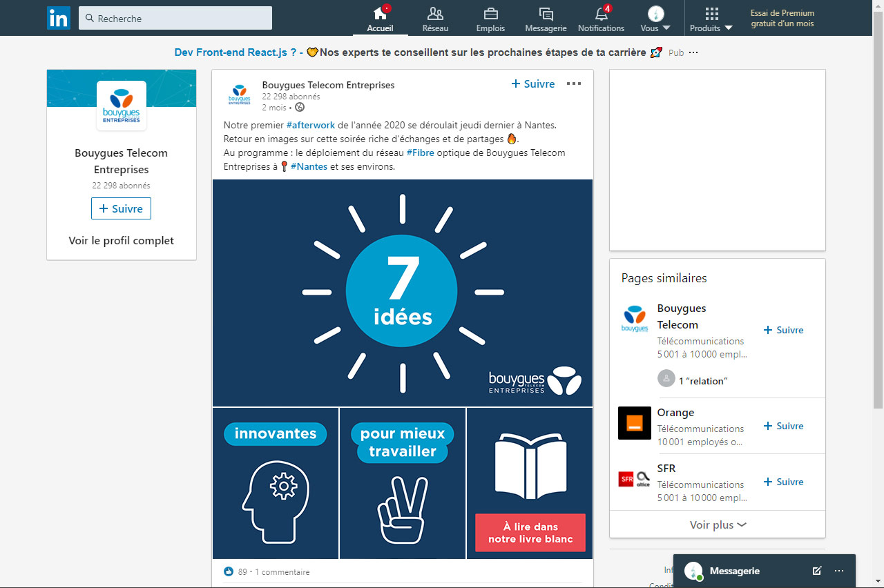Expand Voir plus in Pages similaires

click(718, 525)
